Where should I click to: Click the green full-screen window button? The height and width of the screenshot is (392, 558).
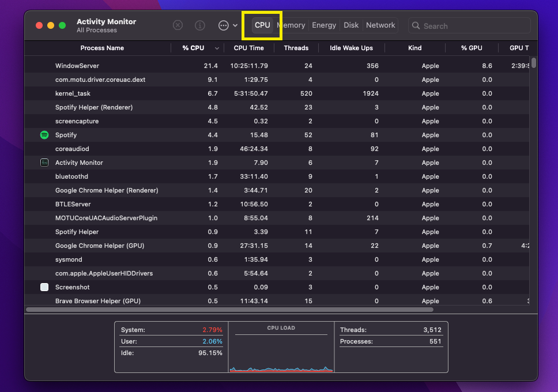(x=62, y=25)
